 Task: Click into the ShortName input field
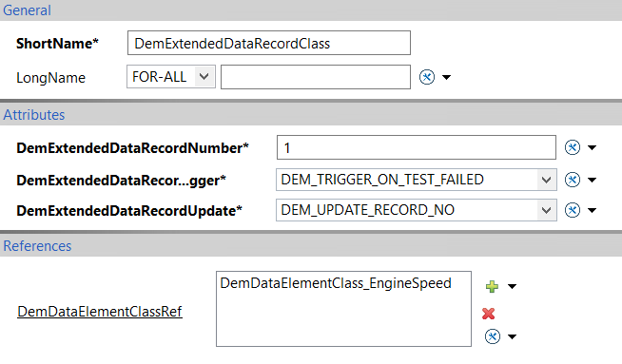click(269, 43)
